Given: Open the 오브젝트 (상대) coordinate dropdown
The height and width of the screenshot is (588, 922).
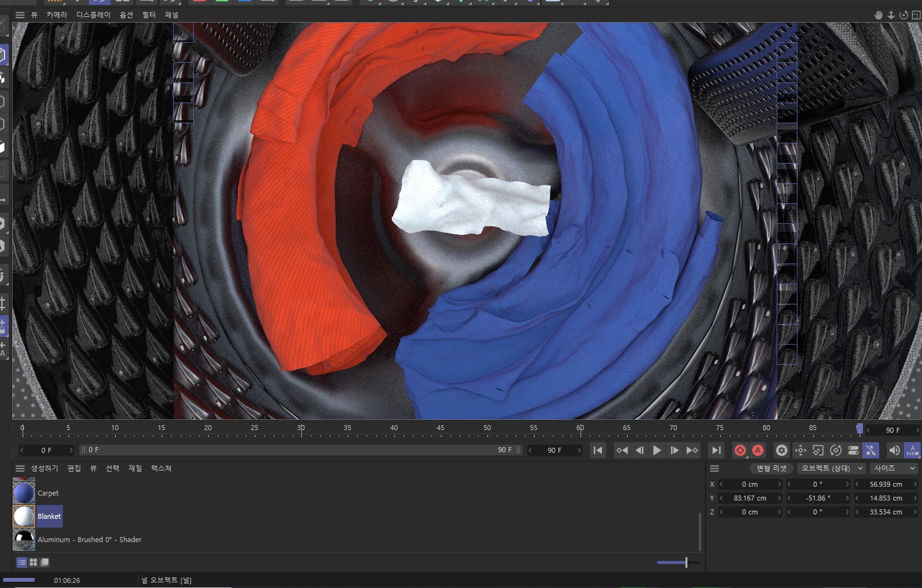Looking at the screenshot, I should coord(831,469).
